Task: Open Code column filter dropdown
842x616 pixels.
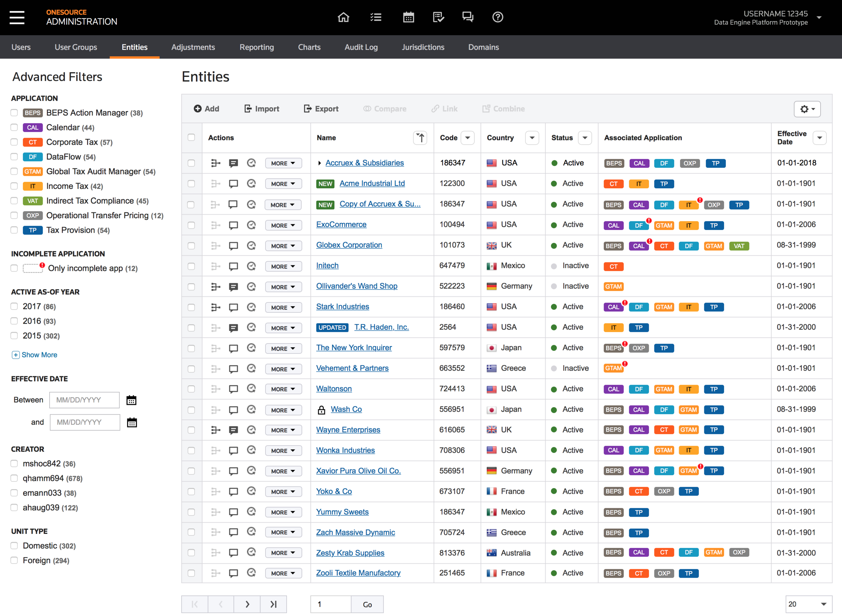Action: coord(467,138)
